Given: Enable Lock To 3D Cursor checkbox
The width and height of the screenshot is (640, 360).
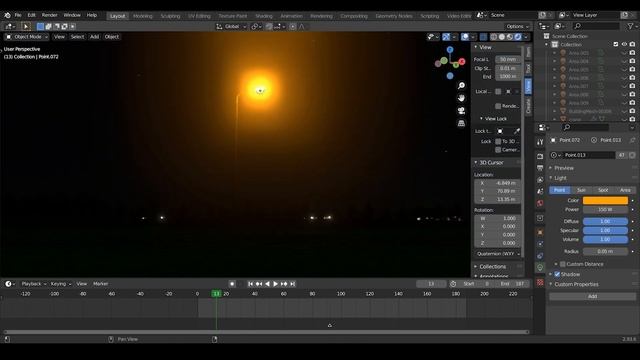Looking at the screenshot, I should [498, 141].
